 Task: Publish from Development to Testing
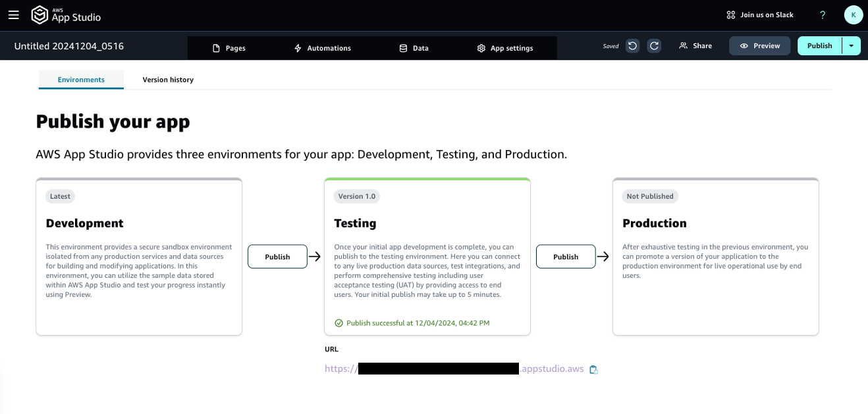(277, 257)
